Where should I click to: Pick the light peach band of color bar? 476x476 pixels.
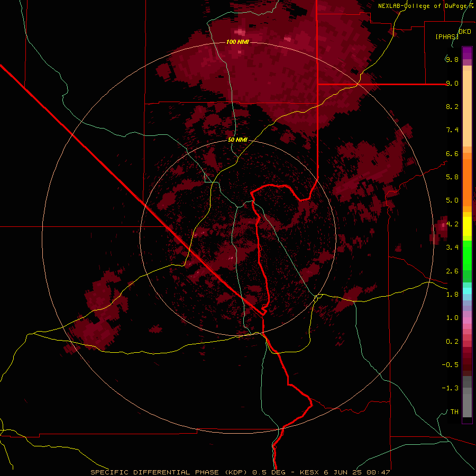467,108
